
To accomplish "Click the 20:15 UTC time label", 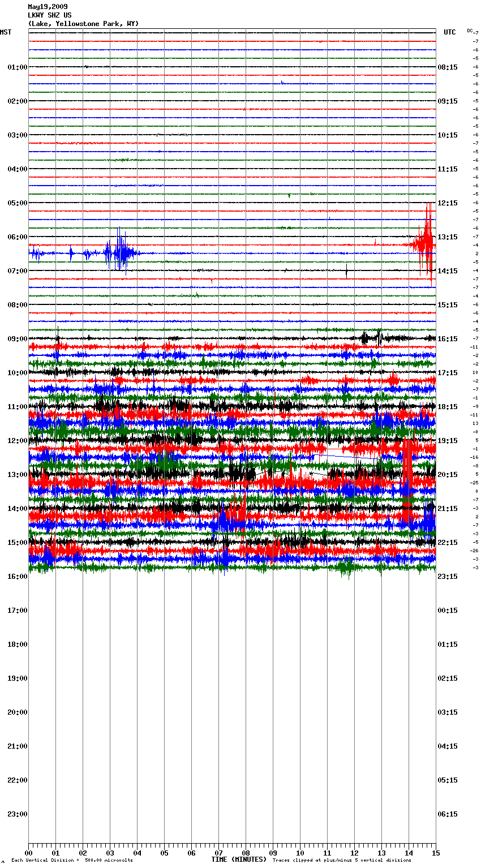I will [x=448, y=475].
